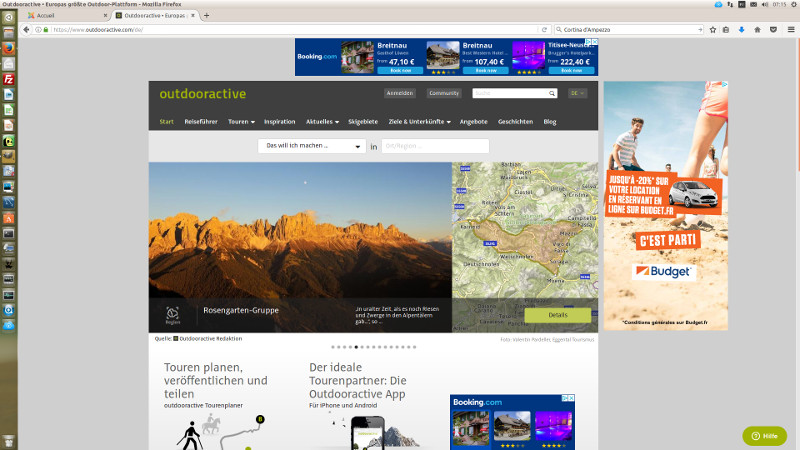Open the Firefox launcher in the dock
This screenshot has width=800, height=450.
[9, 48]
